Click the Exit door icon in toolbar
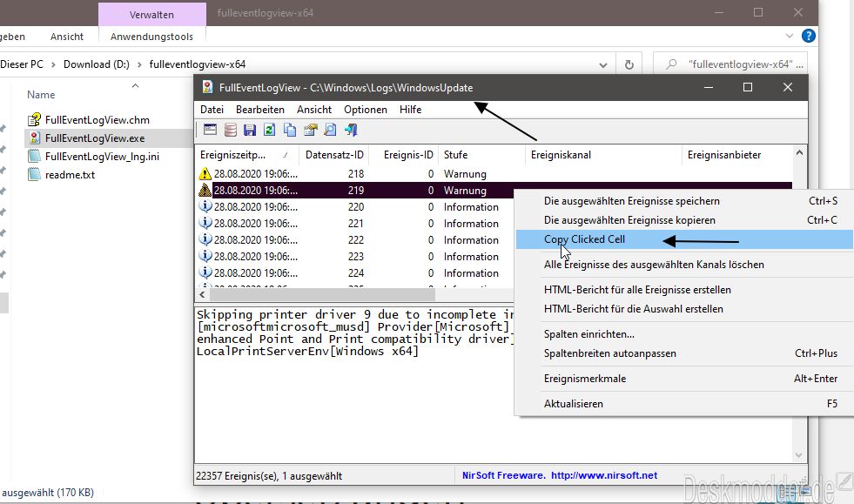This screenshot has height=504, width=854. pyautogui.click(x=351, y=130)
